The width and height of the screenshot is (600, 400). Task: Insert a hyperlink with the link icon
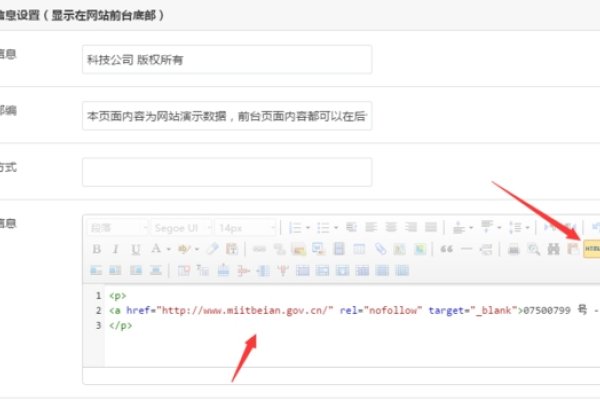coord(259,249)
